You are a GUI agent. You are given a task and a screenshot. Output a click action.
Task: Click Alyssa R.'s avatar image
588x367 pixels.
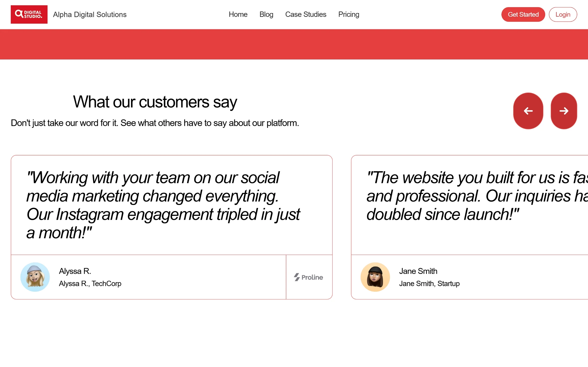point(35,277)
